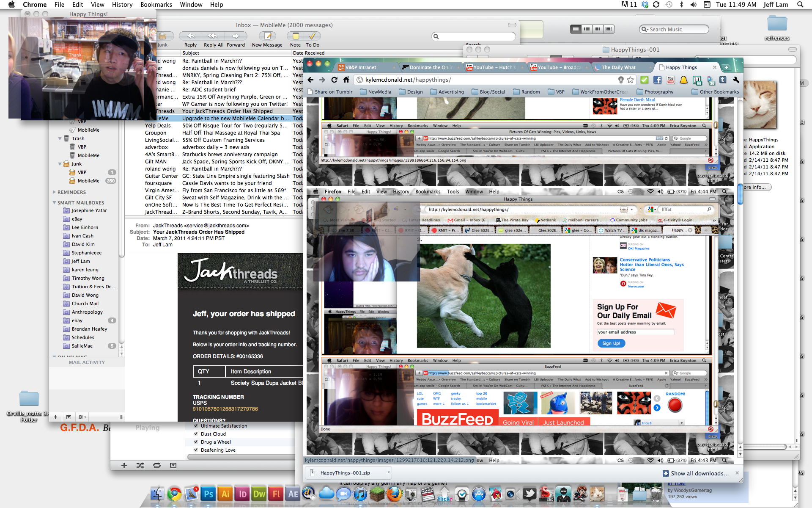The height and width of the screenshot is (508, 812).
Task: Bookmark this page with the star icon
Action: 631,80
